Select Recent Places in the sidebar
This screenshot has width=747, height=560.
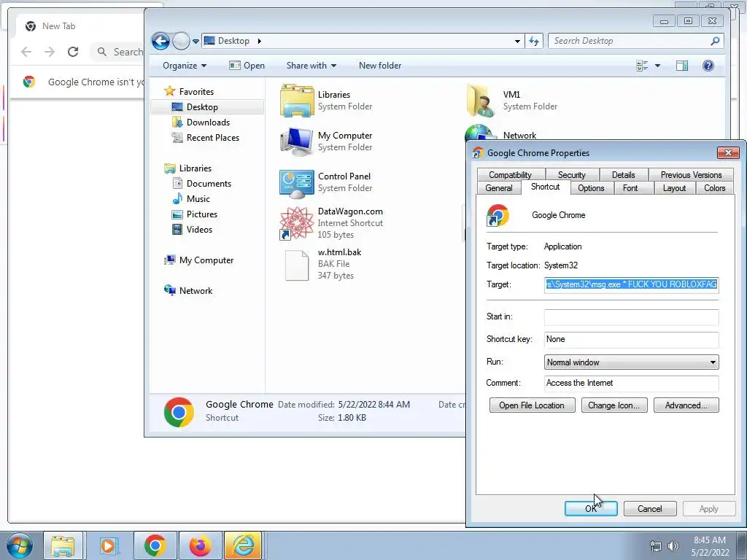coord(205,138)
